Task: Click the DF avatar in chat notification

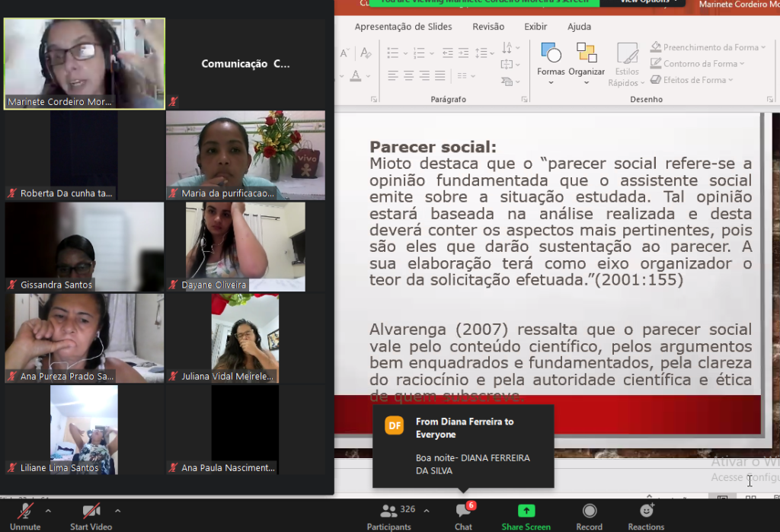Action: pos(395,425)
